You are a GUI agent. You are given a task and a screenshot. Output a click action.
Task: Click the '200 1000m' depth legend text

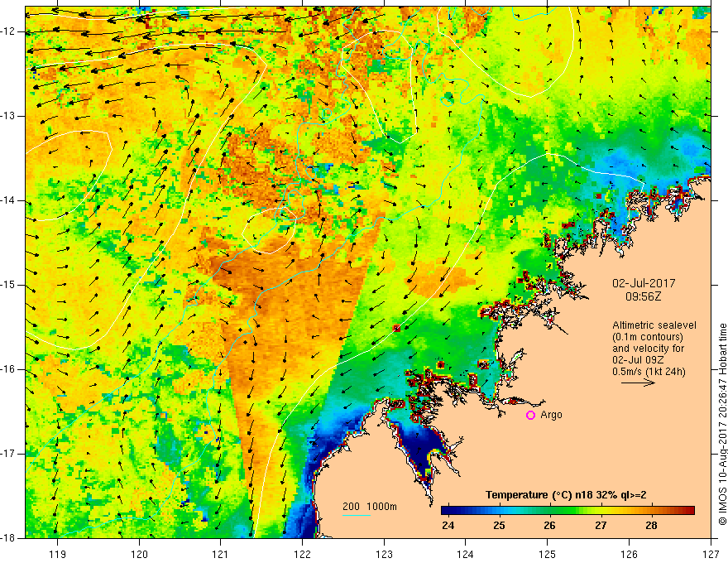click(370, 507)
